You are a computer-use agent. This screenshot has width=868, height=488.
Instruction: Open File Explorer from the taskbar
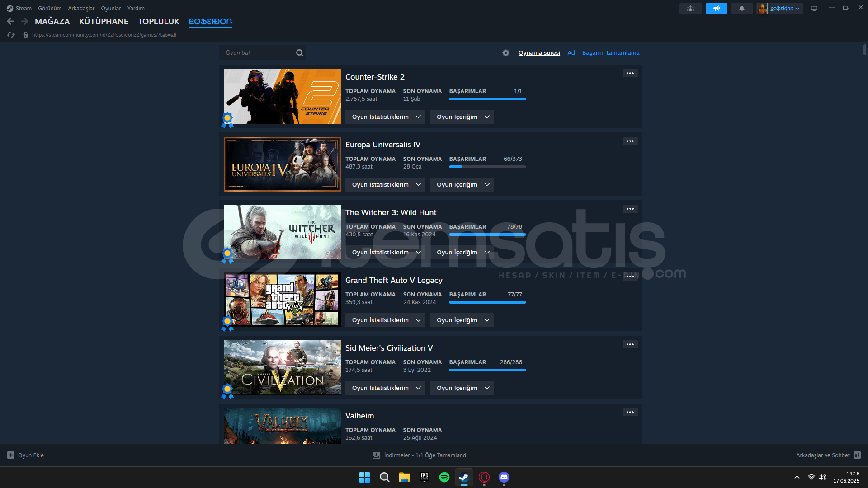coord(404,477)
